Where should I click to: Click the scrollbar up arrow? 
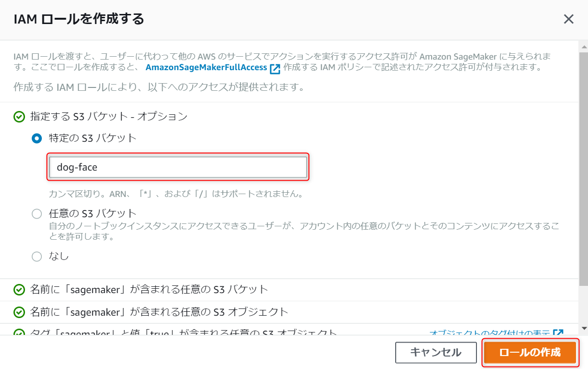point(584,47)
